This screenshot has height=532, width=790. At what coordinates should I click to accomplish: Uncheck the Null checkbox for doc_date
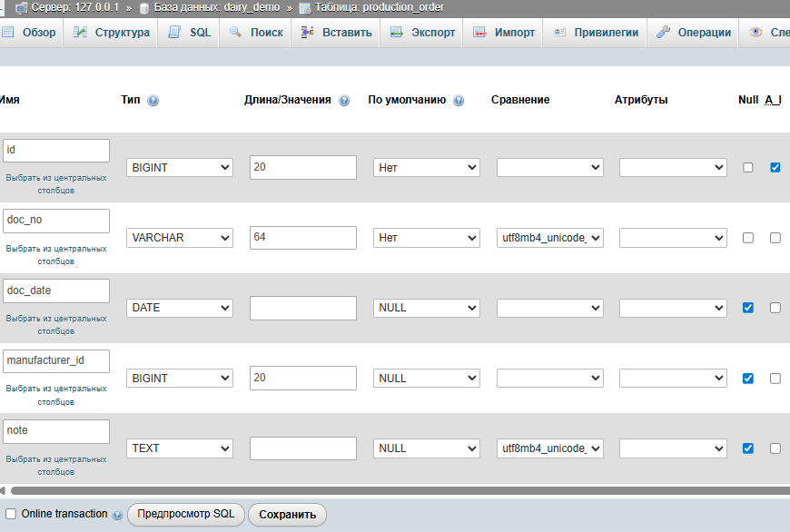[x=747, y=308]
